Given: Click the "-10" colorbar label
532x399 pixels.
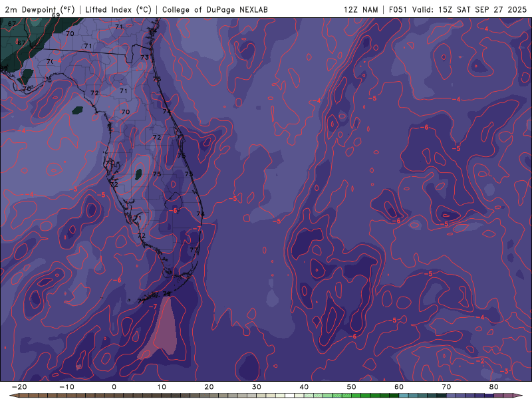Looking at the screenshot, I should tap(66, 387).
